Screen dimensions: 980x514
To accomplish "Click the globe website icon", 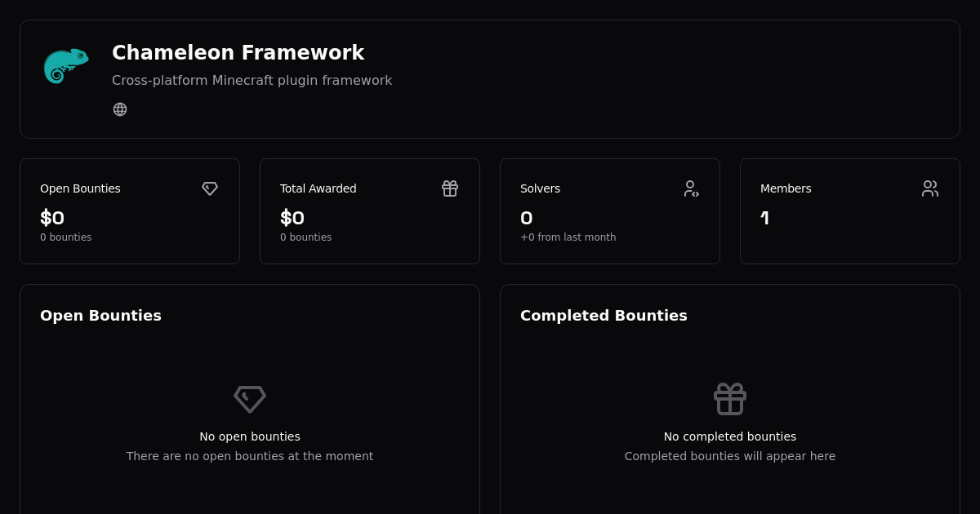I will 120,109.
